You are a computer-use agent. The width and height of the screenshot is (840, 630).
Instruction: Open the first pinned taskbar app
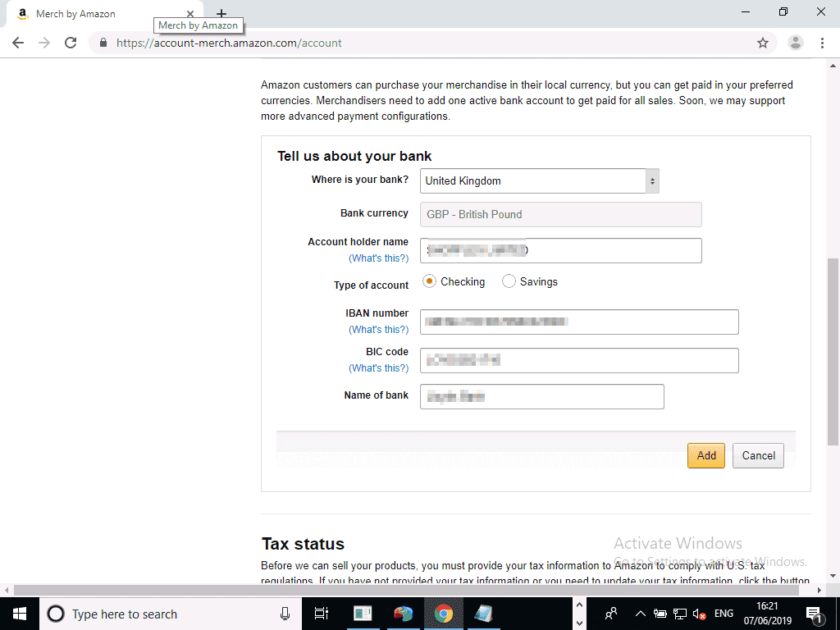[363, 614]
